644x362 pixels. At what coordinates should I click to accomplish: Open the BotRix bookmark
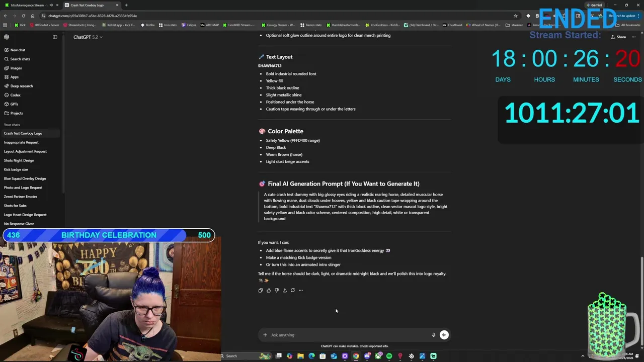pos(147,25)
